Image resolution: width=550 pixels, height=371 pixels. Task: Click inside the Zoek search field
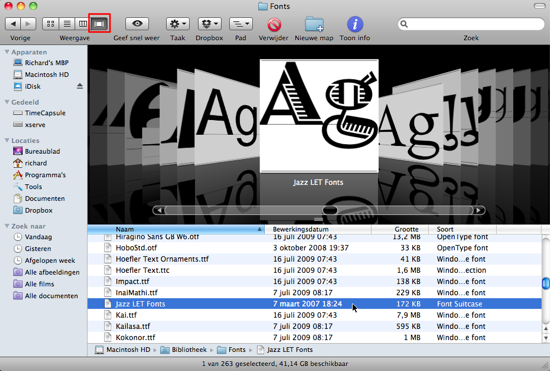(x=471, y=24)
